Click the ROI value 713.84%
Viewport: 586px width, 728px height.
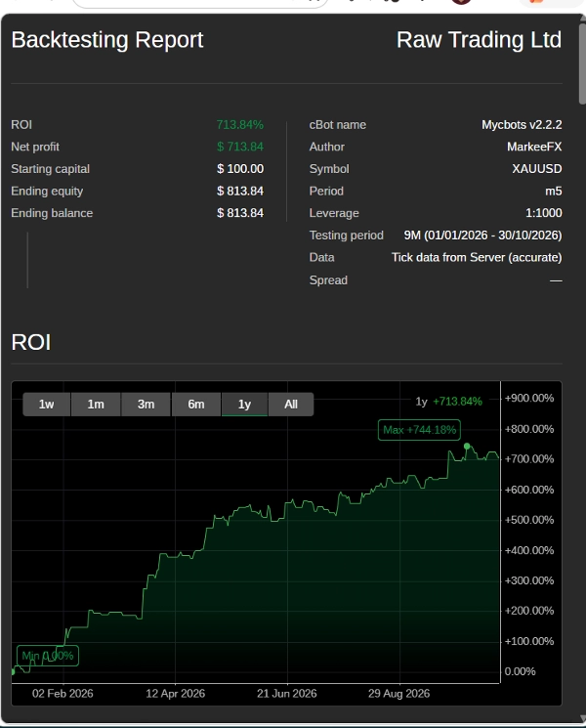pos(240,125)
